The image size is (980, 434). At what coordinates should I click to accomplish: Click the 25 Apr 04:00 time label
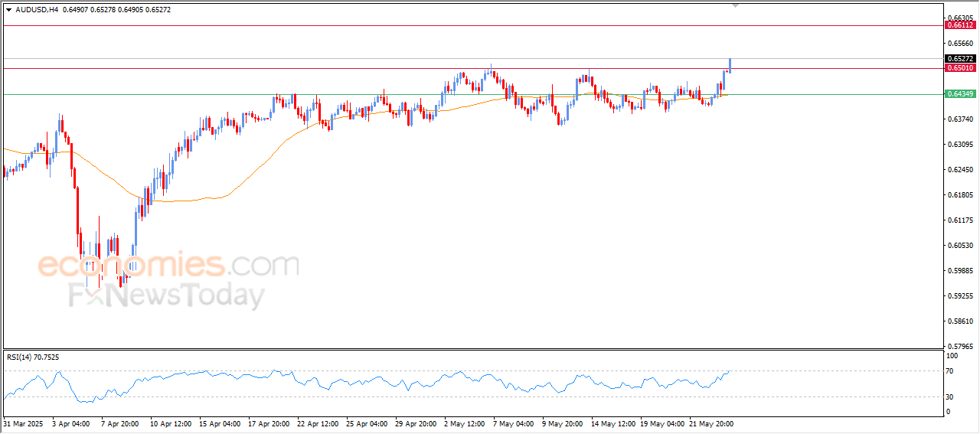tap(367, 423)
